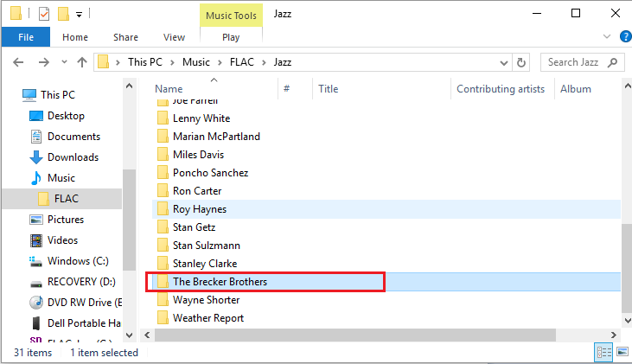Open Customize Quick Access Toolbar dropdown
This screenshot has width=632, height=364.
click(80, 14)
